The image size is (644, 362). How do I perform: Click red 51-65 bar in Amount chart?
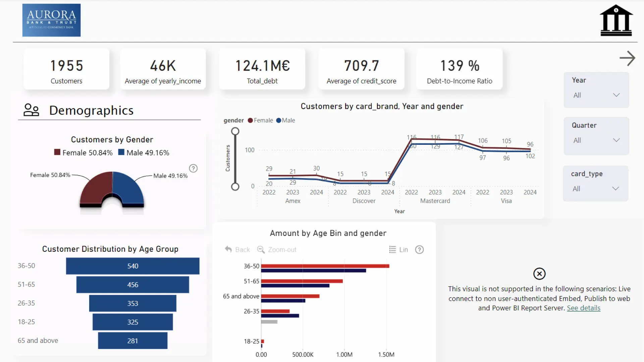(302, 281)
